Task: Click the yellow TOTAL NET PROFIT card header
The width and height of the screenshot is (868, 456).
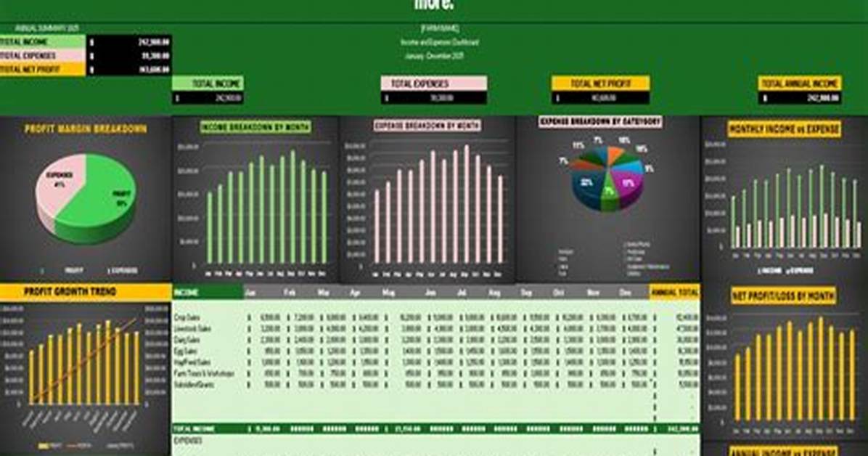Action: point(600,84)
